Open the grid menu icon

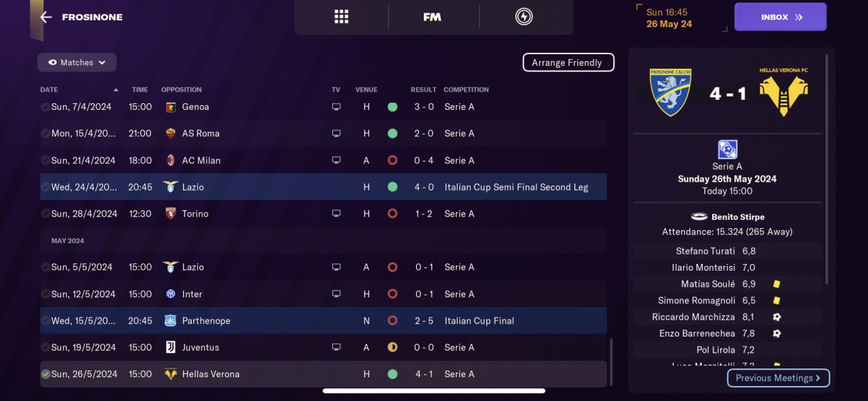[341, 17]
